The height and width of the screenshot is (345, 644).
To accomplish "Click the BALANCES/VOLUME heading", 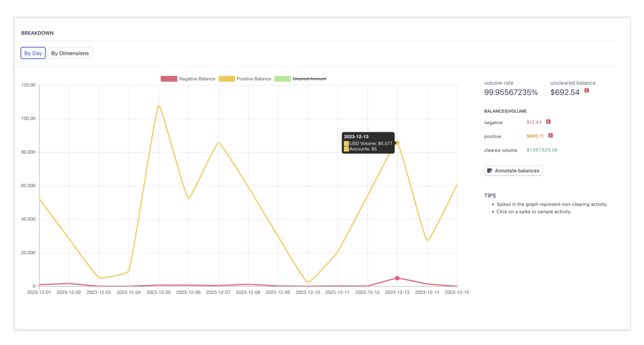I will click(x=505, y=111).
